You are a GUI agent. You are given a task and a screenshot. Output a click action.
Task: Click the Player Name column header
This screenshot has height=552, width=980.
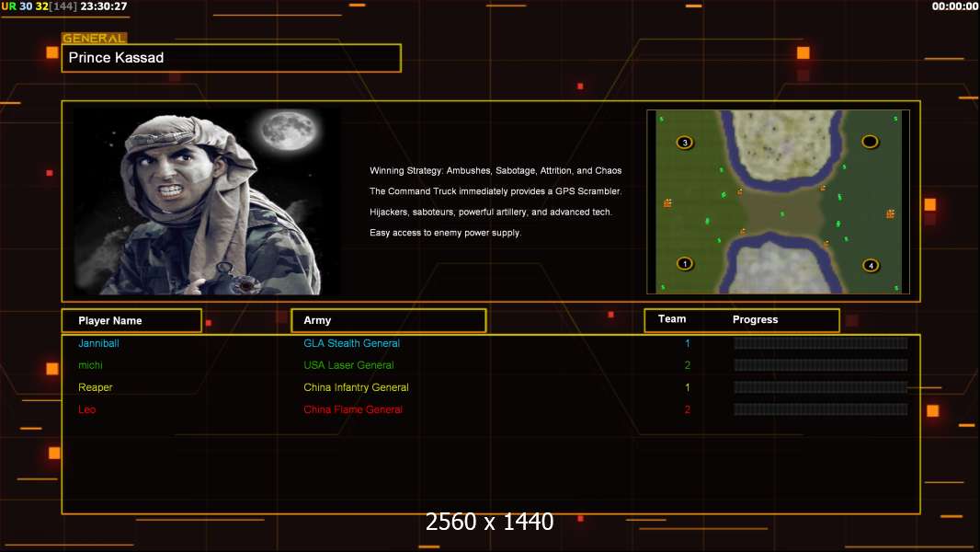tap(131, 320)
